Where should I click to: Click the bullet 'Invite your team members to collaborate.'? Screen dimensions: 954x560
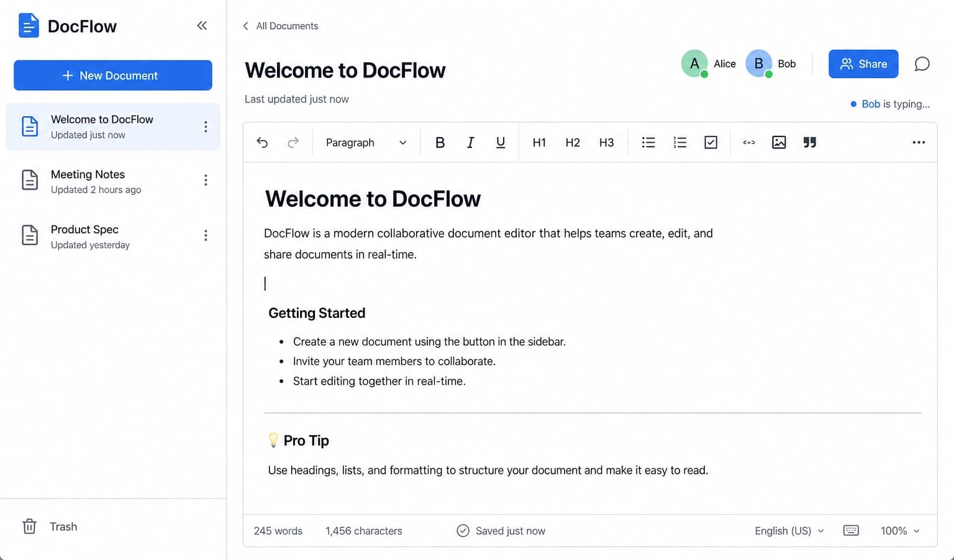pos(394,361)
